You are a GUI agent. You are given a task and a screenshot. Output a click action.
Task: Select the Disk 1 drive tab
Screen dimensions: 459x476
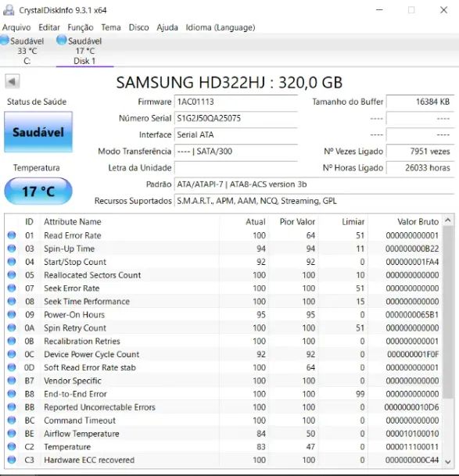click(x=84, y=51)
